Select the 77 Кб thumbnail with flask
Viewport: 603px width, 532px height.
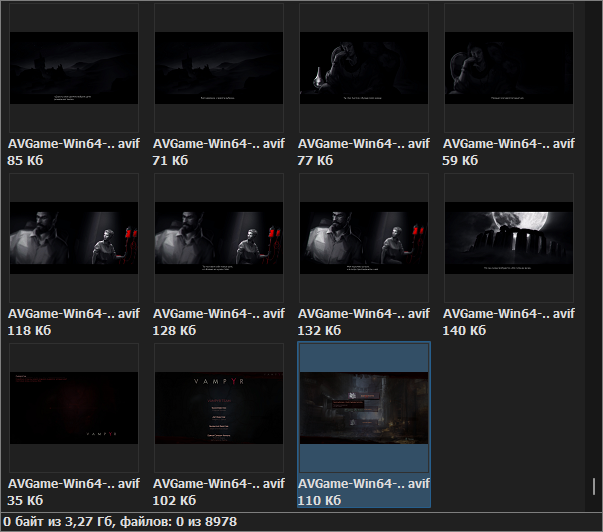click(364, 68)
